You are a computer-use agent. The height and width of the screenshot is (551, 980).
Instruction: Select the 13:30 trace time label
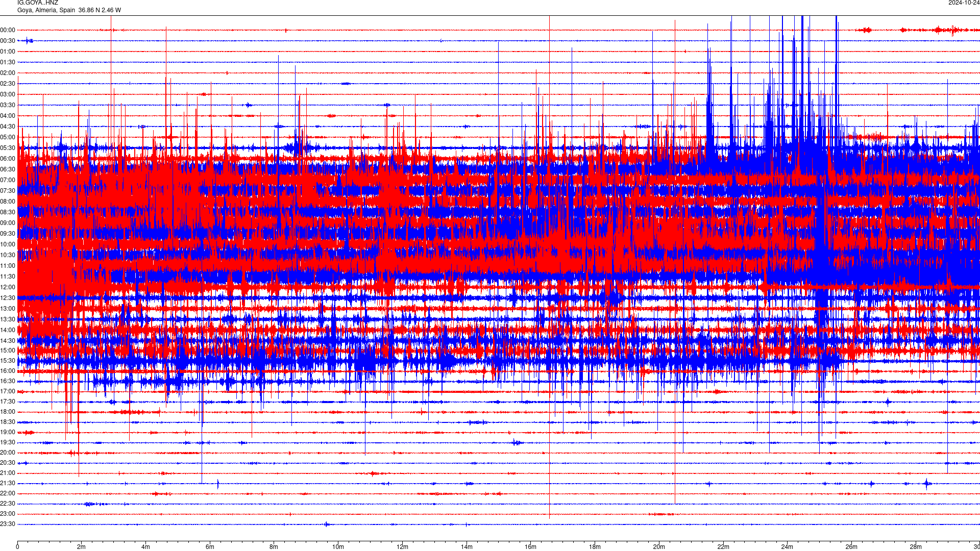tap(8, 319)
